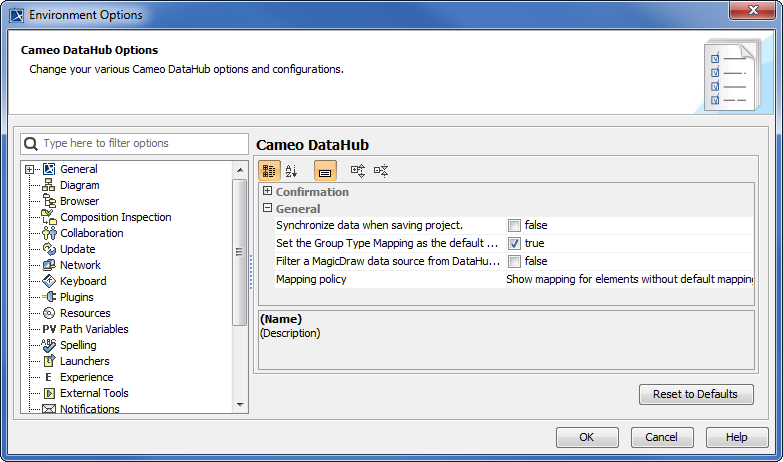Confirm the dialog with OK
The height and width of the screenshot is (462, 783).
pyautogui.click(x=586, y=437)
